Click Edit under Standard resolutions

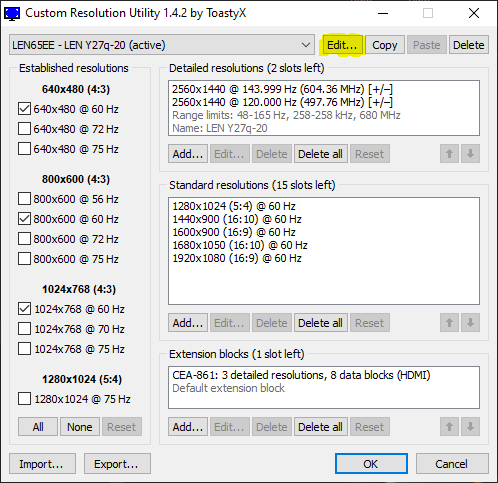pyautogui.click(x=230, y=322)
